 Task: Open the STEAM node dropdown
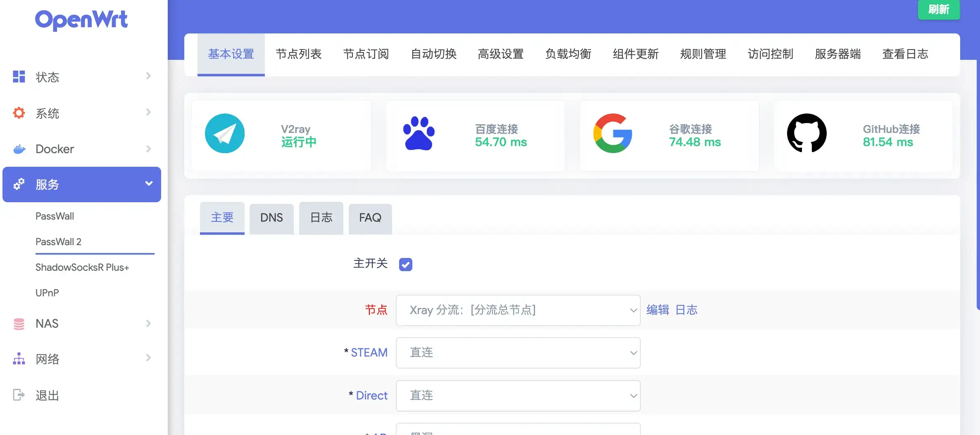tap(518, 353)
